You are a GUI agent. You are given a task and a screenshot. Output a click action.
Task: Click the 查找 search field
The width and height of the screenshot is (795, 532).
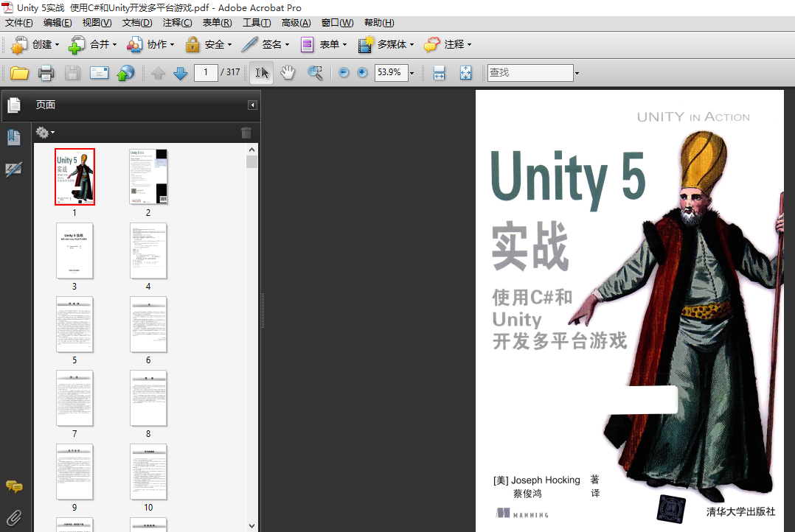pos(530,72)
